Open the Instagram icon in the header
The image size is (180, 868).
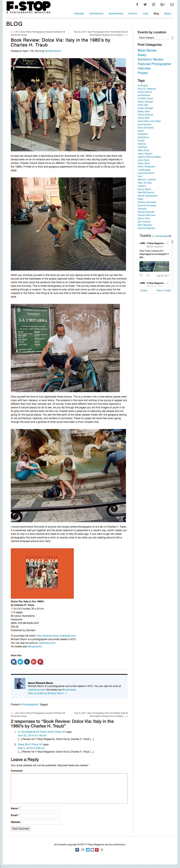click(153, 4)
